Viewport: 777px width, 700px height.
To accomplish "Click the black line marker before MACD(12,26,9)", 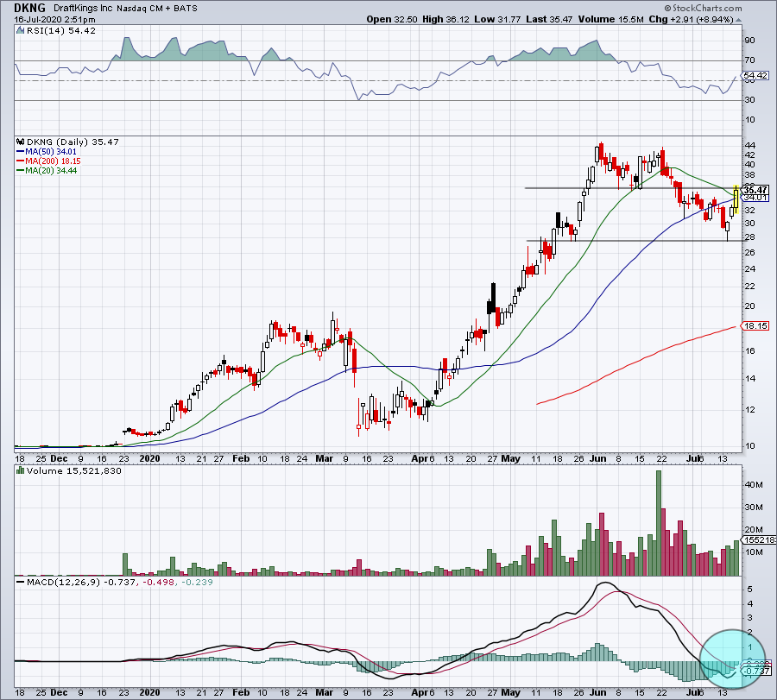I will tap(21, 582).
